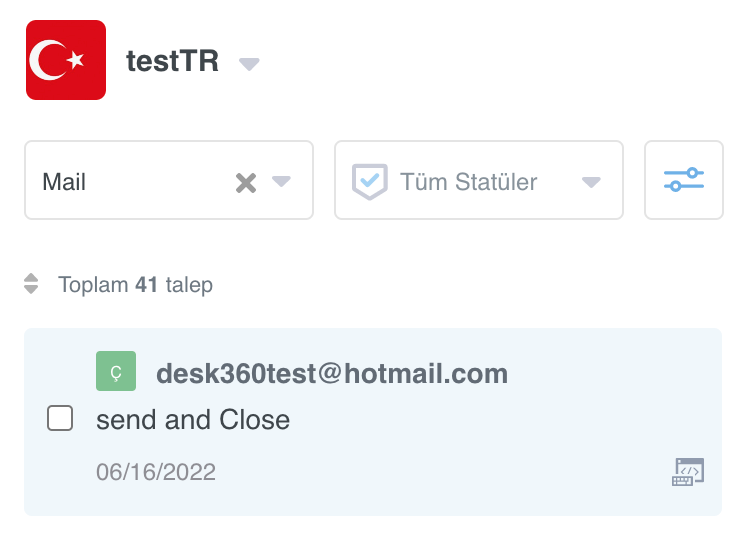Expand the Mail channel dropdown arrow
The image size is (754, 536).
281,181
